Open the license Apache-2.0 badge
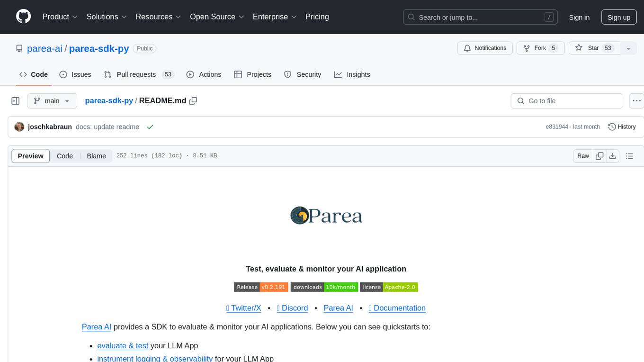The height and width of the screenshot is (362, 644). coord(389,287)
